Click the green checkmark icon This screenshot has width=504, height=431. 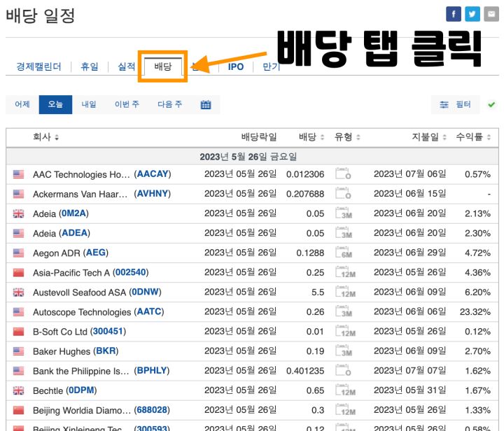point(491,104)
